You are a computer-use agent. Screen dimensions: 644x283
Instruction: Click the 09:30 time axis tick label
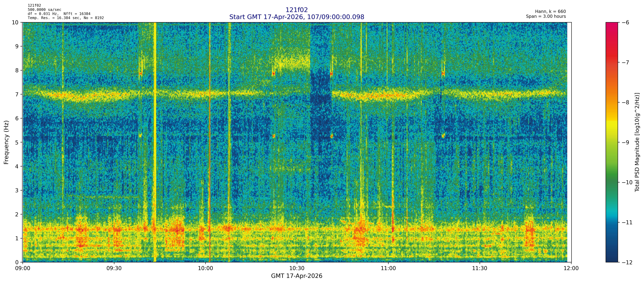[114, 269]
